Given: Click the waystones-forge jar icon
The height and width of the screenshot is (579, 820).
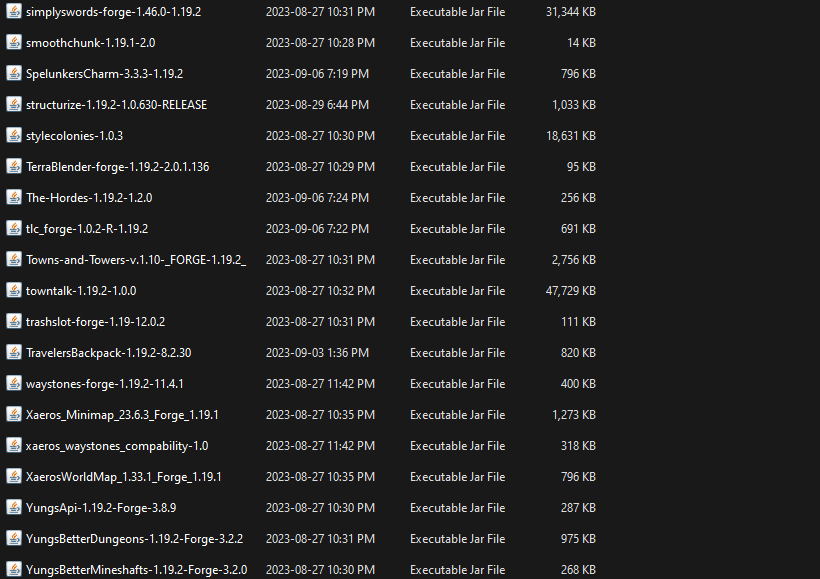Looking at the screenshot, I should 13,383.
